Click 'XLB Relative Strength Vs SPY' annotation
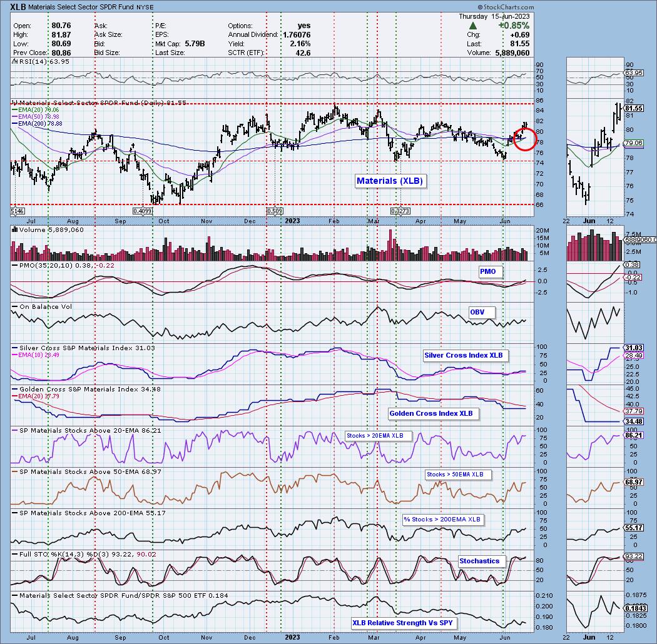The height and width of the screenshot is (644, 657). [403, 623]
